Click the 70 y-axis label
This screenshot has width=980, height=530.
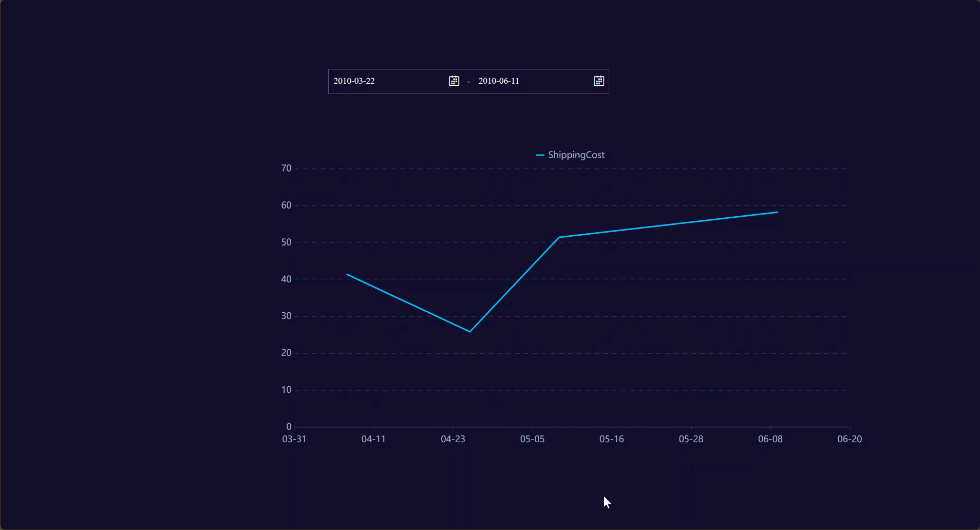pyautogui.click(x=286, y=168)
